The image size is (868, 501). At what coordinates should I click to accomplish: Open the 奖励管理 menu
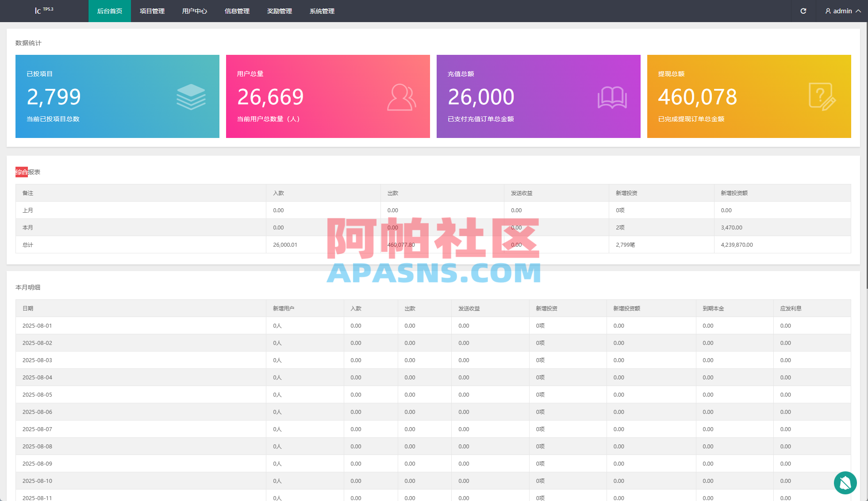click(x=279, y=11)
